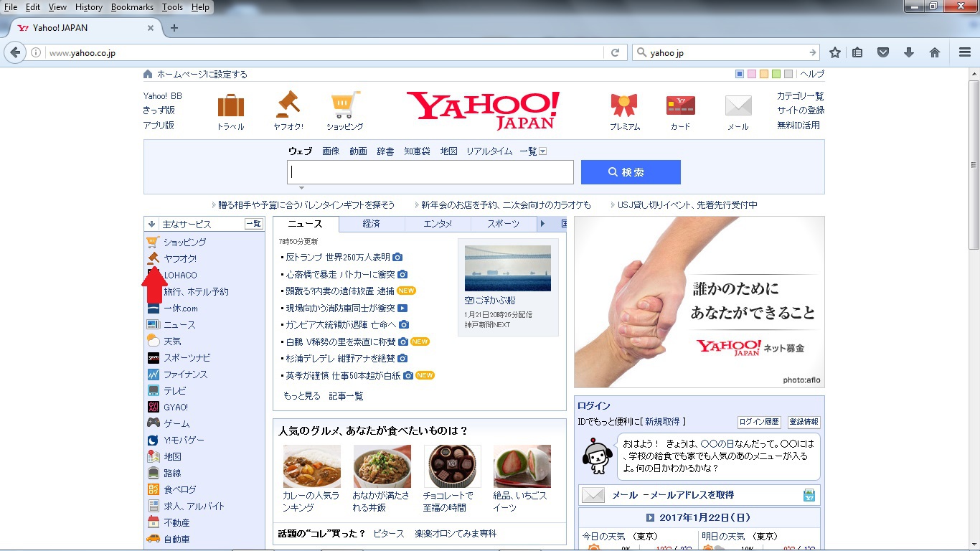
Task: Switch to the スポーツ news tab
Action: (x=504, y=224)
